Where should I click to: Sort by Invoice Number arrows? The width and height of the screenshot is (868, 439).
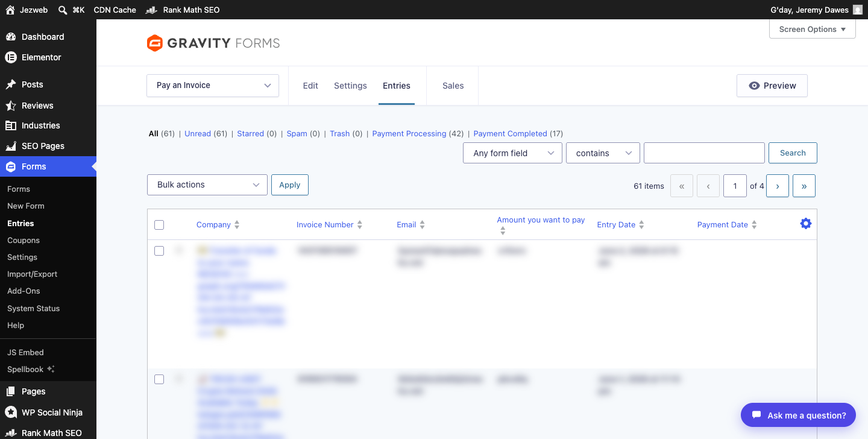pyautogui.click(x=360, y=225)
